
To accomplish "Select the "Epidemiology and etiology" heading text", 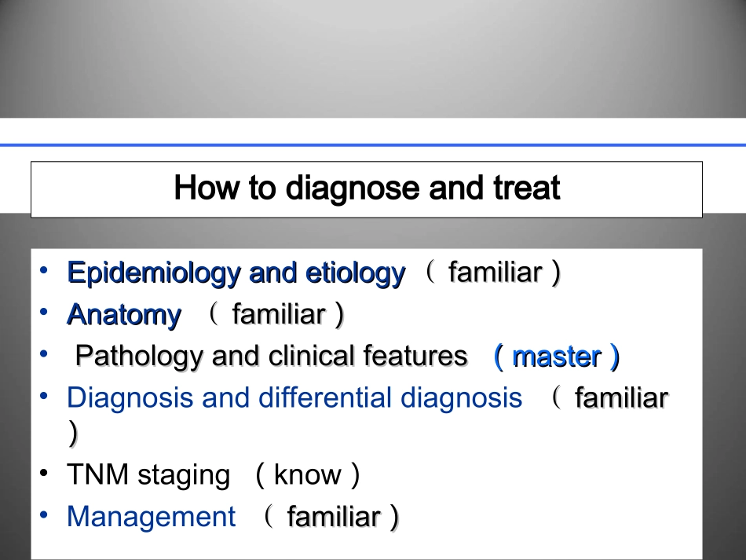I will coord(236,273).
